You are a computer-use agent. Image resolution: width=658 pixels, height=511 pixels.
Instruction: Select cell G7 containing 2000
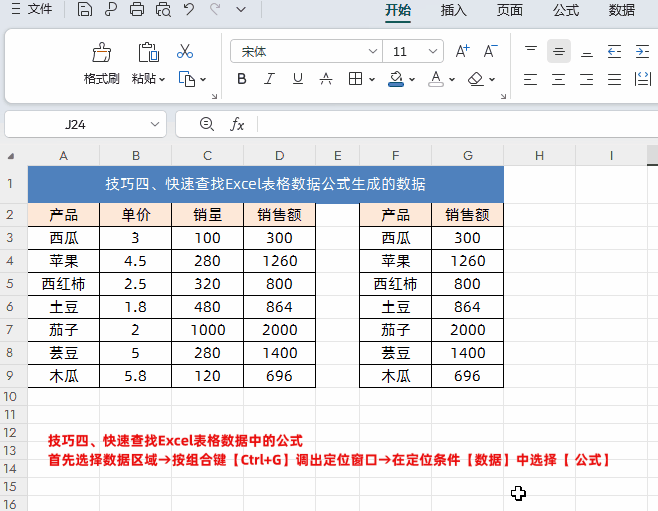(x=467, y=330)
